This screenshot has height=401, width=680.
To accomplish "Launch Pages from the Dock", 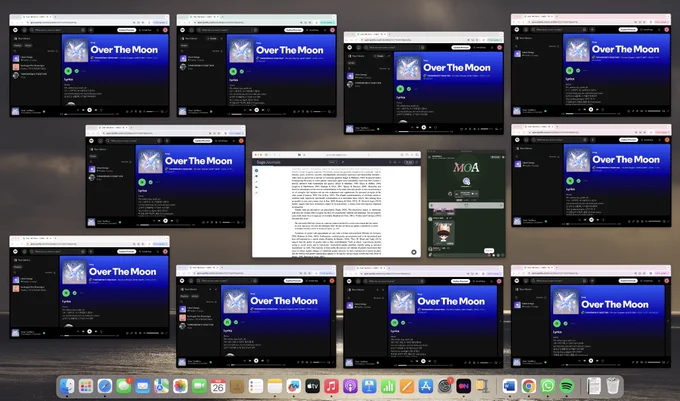I will [x=407, y=386].
